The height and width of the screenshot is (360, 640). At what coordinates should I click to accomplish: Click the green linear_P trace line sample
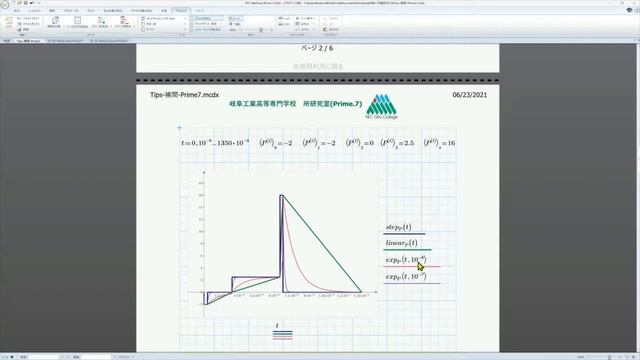407,250
